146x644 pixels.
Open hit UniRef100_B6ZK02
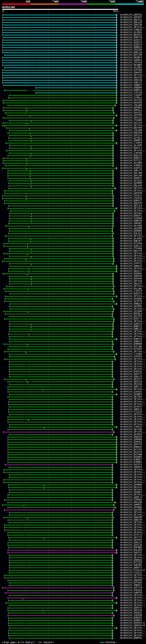[x=131, y=35]
